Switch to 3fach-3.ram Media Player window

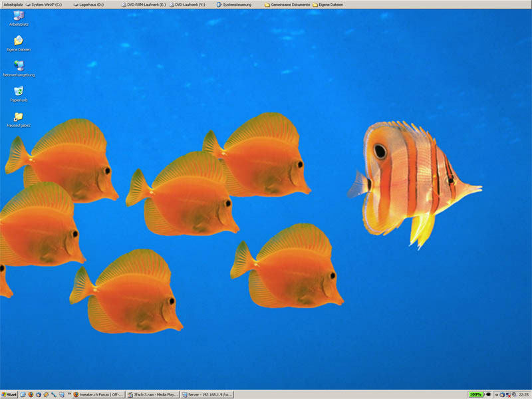(x=152, y=394)
